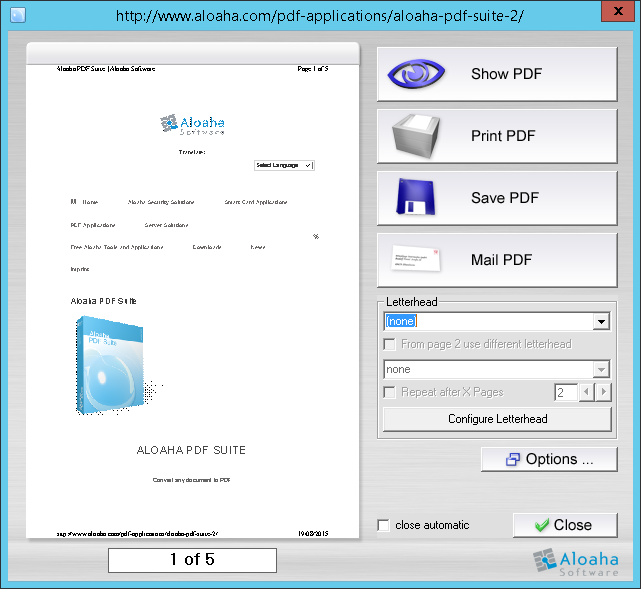Click 19/08/2015 date in preview footer
This screenshot has width=641, height=589.
313,533
